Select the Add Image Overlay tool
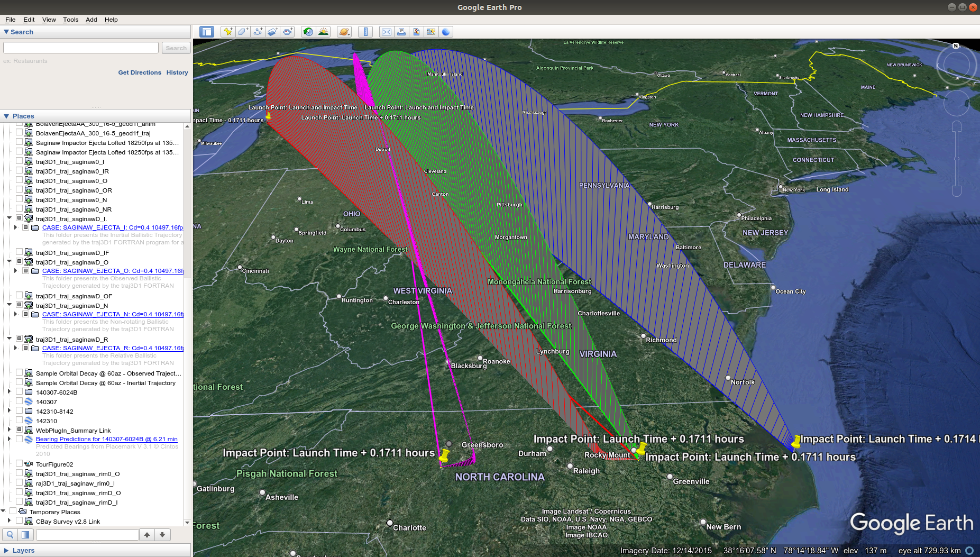The width and height of the screenshot is (980, 557). [x=272, y=32]
